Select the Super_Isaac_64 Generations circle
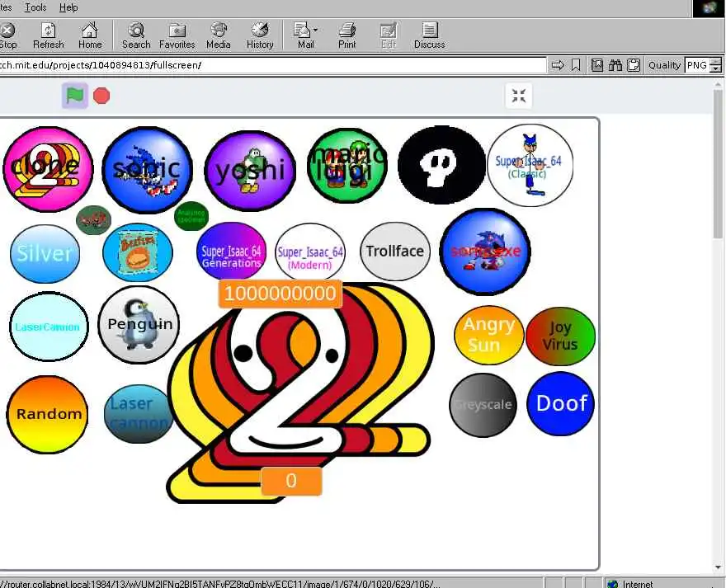The image size is (726, 588). coord(231,252)
